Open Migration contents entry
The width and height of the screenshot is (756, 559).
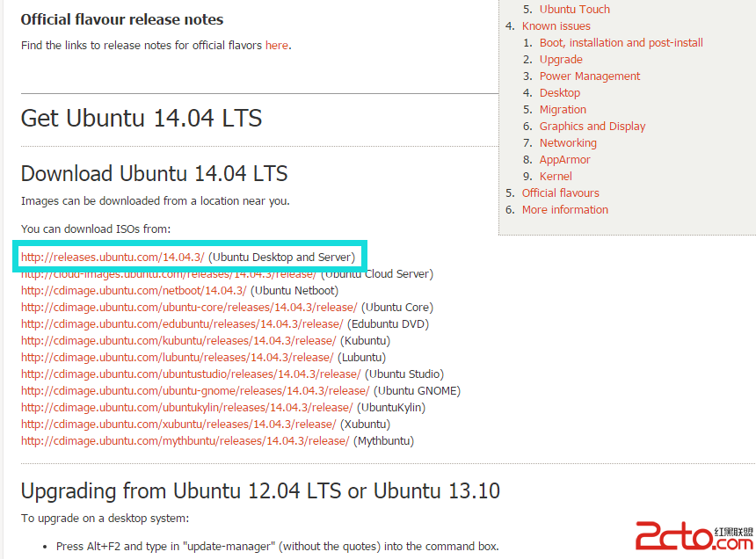coord(563,109)
